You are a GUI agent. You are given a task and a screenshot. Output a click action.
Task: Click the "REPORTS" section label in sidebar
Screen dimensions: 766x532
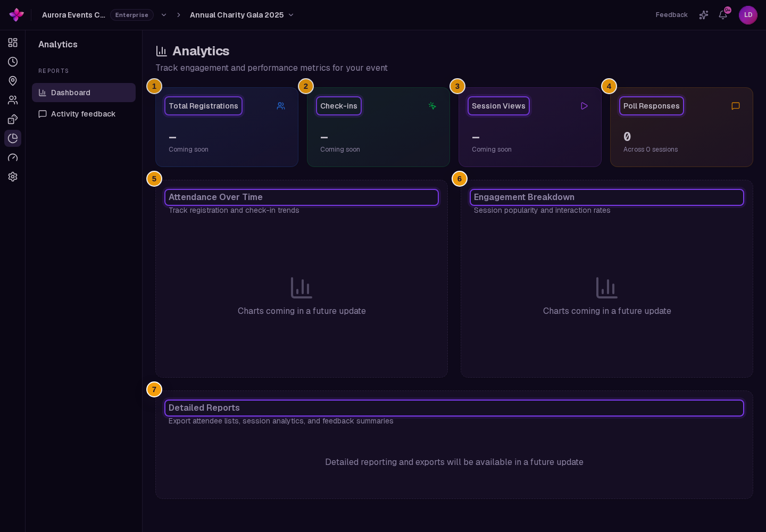[x=54, y=71]
